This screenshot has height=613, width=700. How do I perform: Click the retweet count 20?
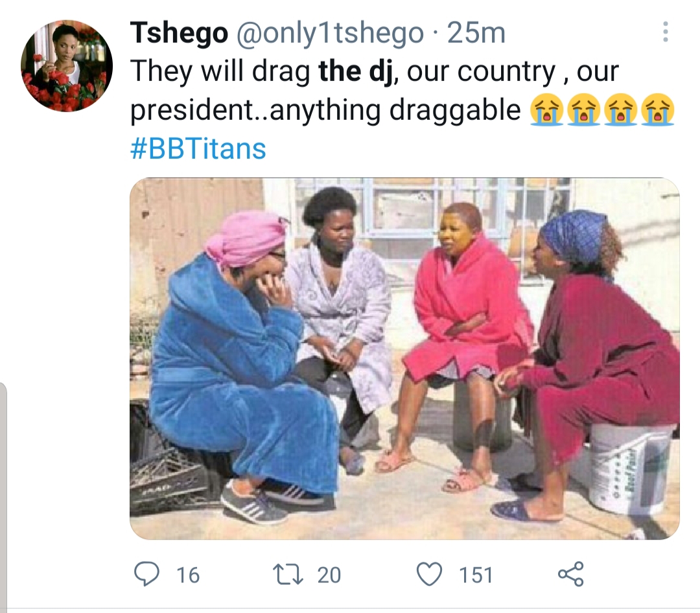tap(329, 575)
